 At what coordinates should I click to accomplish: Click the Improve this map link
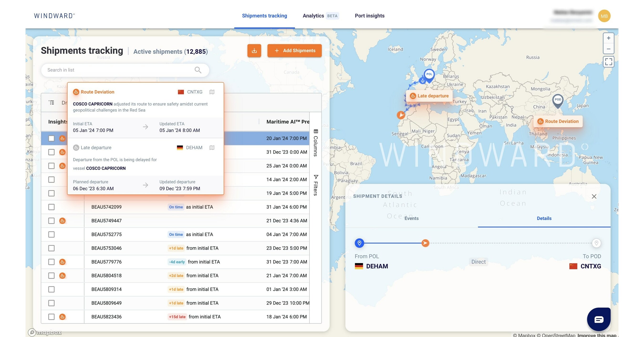(x=596, y=335)
